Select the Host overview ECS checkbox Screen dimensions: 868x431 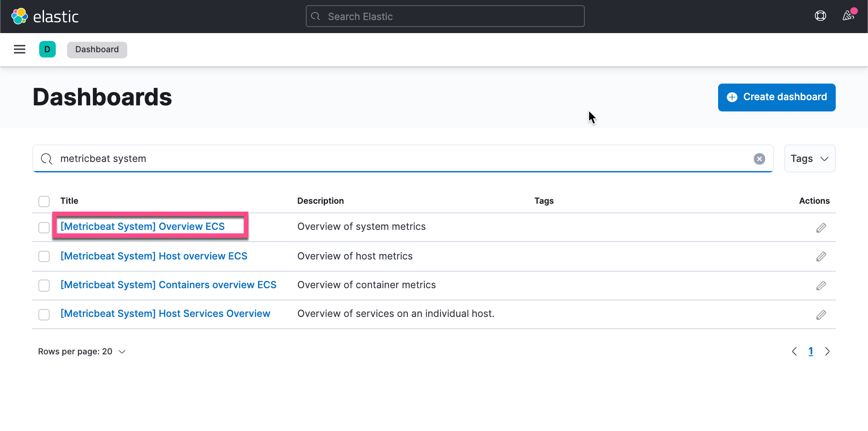tap(44, 256)
